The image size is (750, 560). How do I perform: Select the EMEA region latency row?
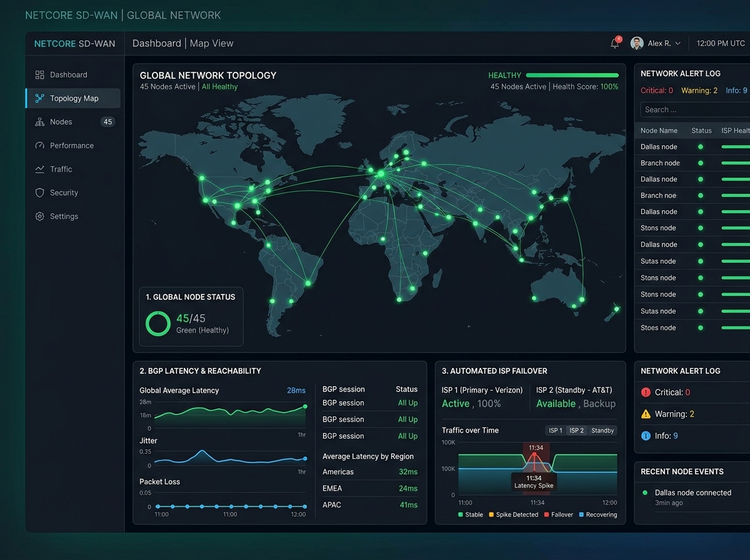370,488
